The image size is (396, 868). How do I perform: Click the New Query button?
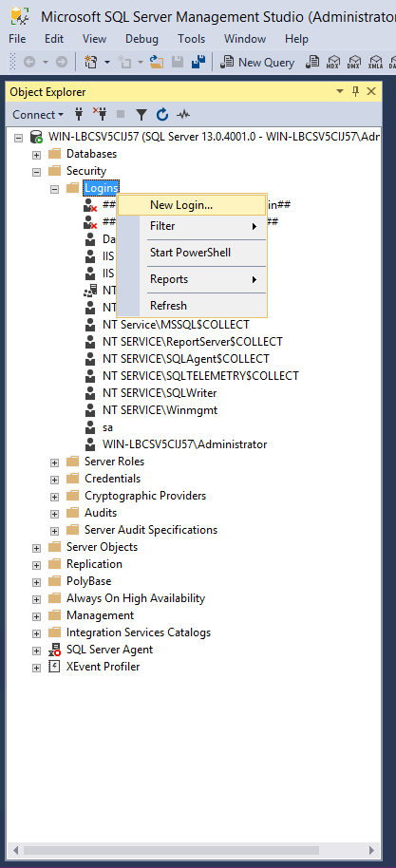258,62
